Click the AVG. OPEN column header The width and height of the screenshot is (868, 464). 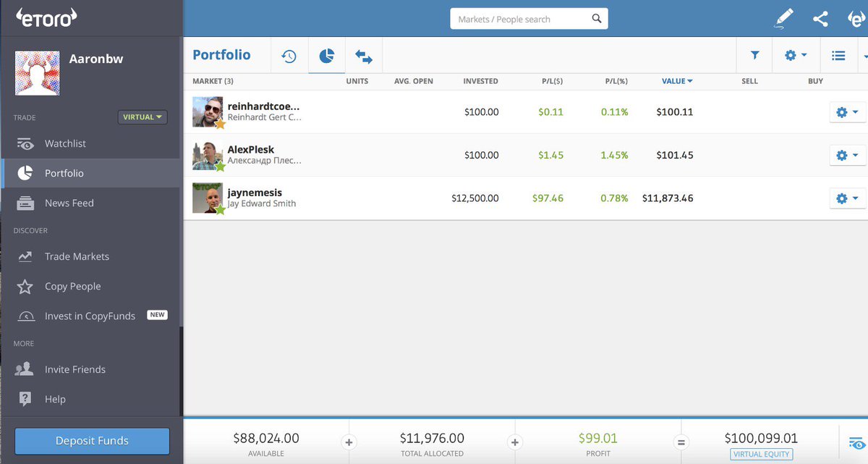tap(414, 81)
